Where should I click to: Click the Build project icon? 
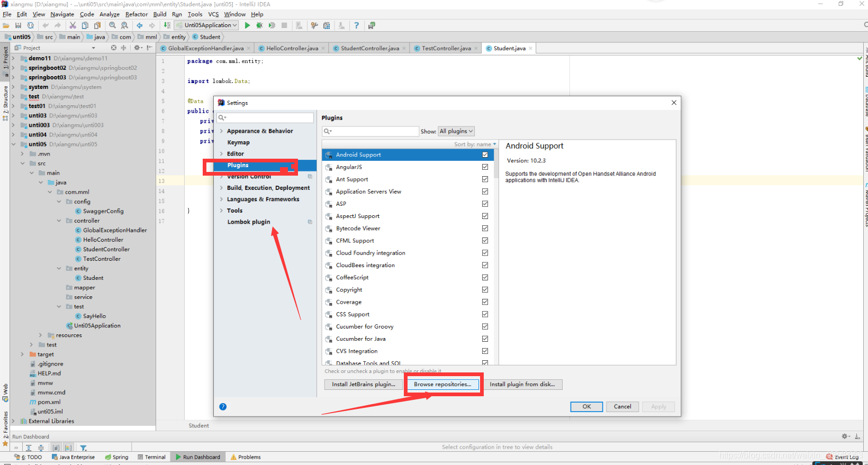pos(167,25)
